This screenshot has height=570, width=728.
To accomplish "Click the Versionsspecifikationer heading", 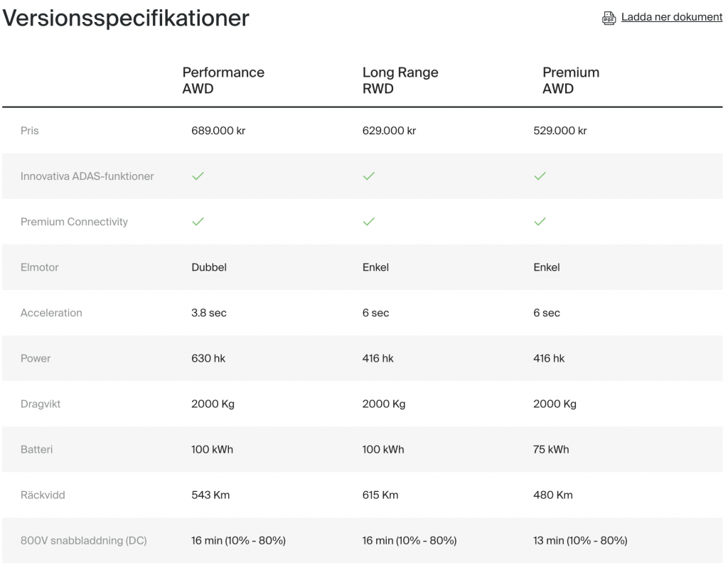I will pyautogui.click(x=126, y=18).
